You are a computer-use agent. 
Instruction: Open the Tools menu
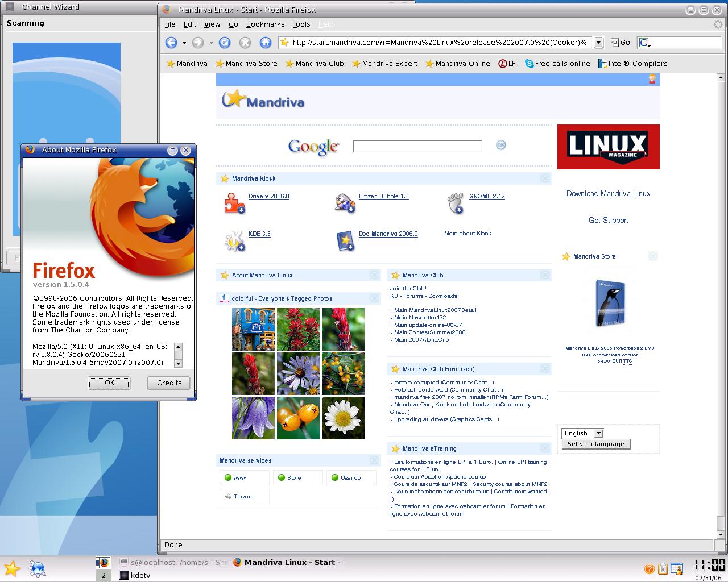tap(301, 24)
